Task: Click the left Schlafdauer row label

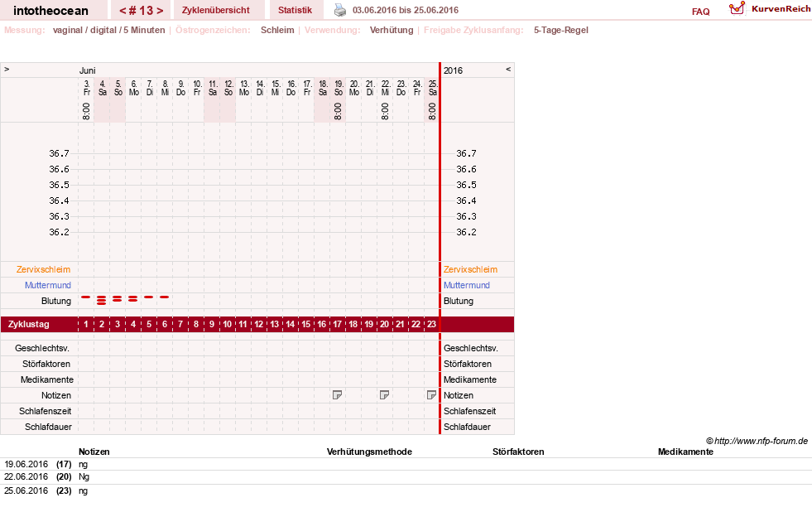Action: 48,427
